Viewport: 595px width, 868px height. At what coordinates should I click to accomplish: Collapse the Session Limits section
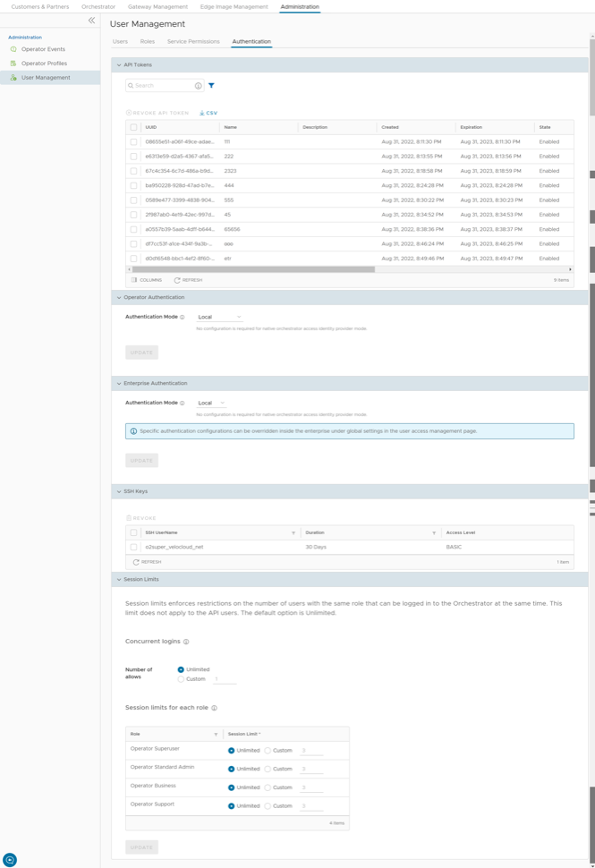pos(119,579)
